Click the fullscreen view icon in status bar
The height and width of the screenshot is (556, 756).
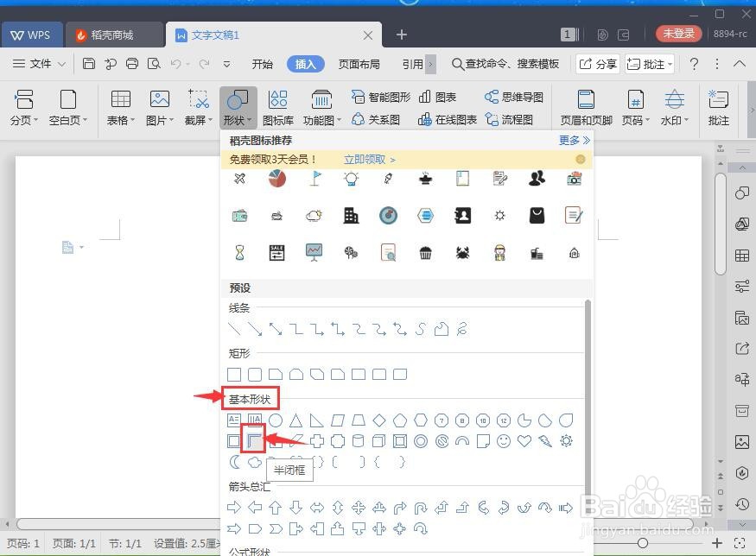point(740,543)
